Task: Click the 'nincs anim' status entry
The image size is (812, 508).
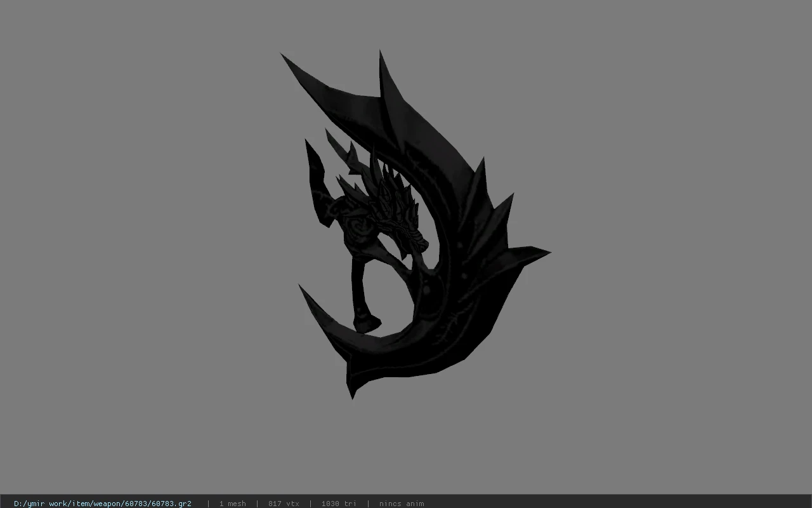Action: (402, 504)
